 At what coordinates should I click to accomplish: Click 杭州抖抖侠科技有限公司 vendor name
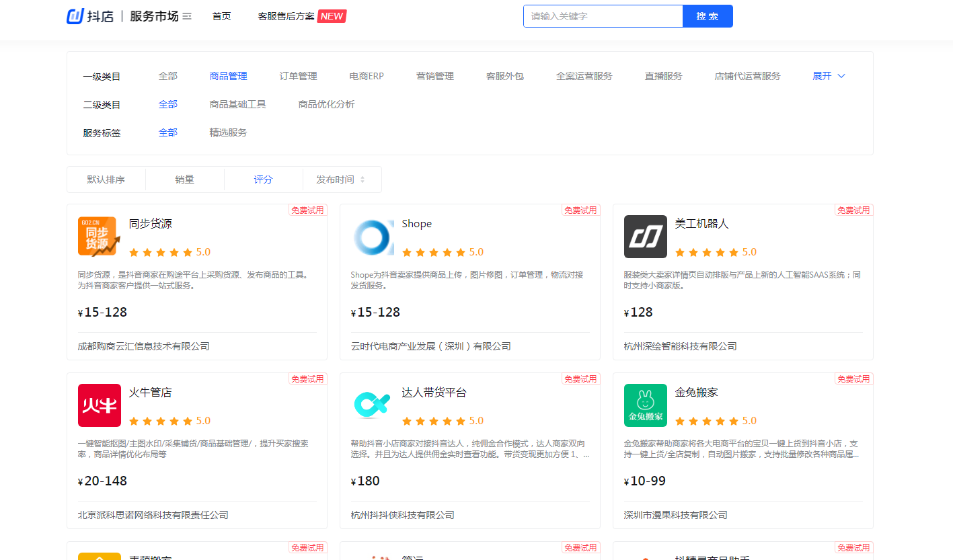point(403,515)
